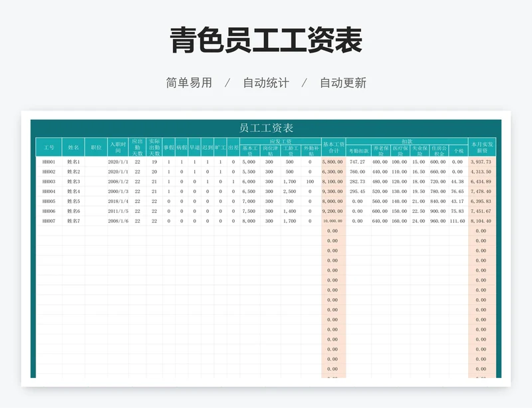
Task: Click field allowance cell 100
Action: 310,182
